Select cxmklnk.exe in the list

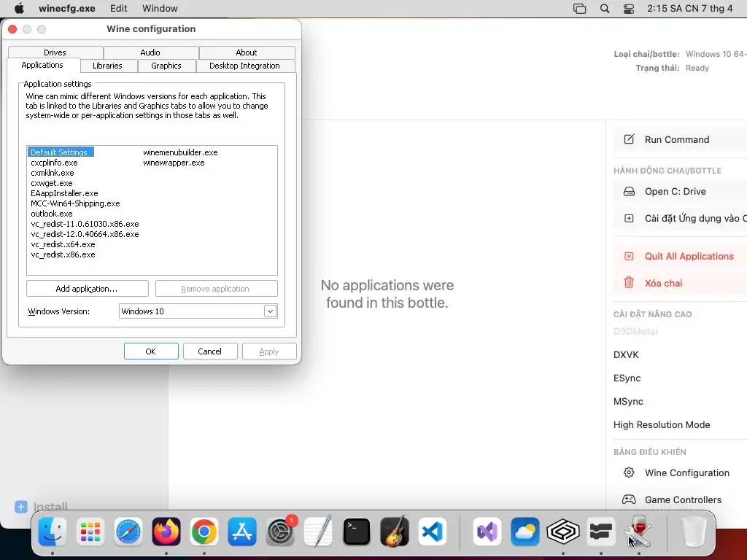point(53,173)
